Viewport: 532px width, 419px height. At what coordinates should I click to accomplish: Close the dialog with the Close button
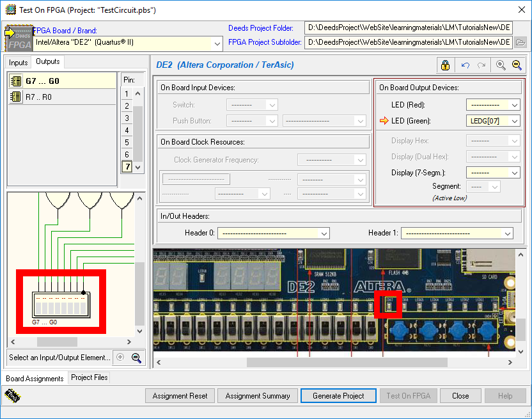(x=460, y=396)
